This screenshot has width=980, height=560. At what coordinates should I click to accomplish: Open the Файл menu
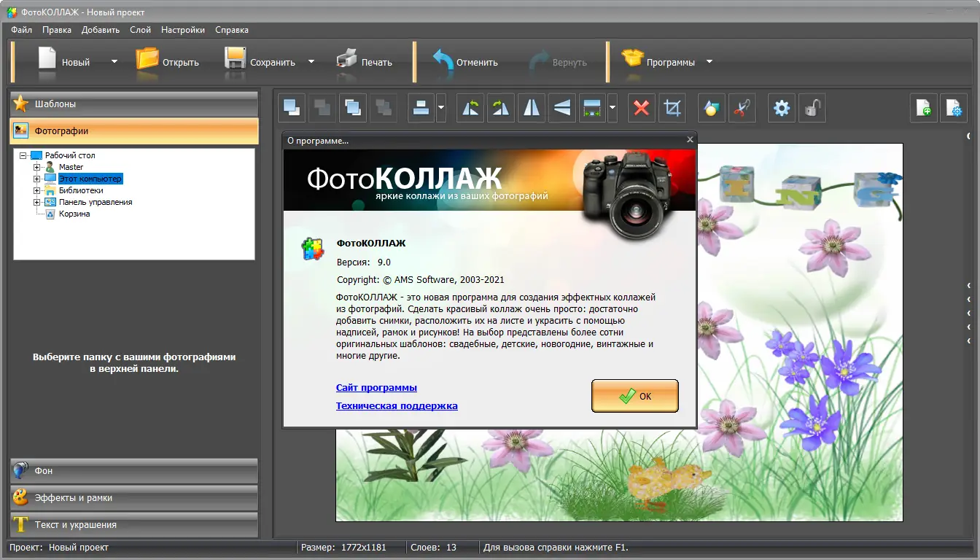pyautogui.click(x=22, y=30)
